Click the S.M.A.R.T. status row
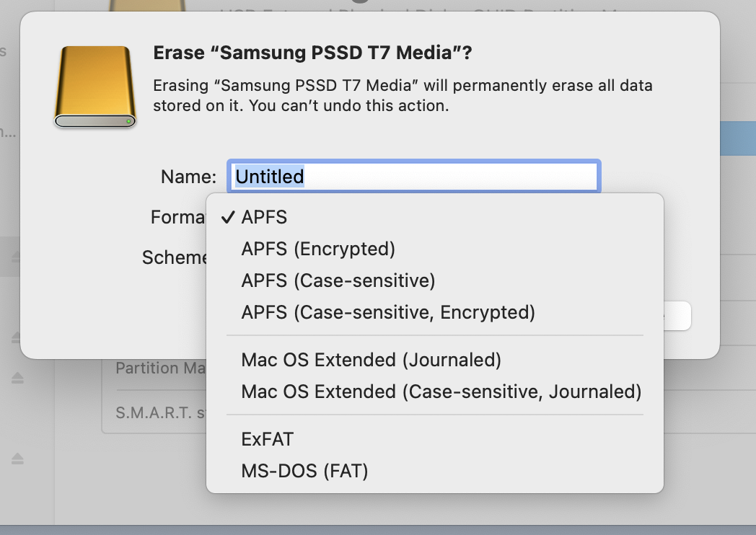 pos(161,413)
